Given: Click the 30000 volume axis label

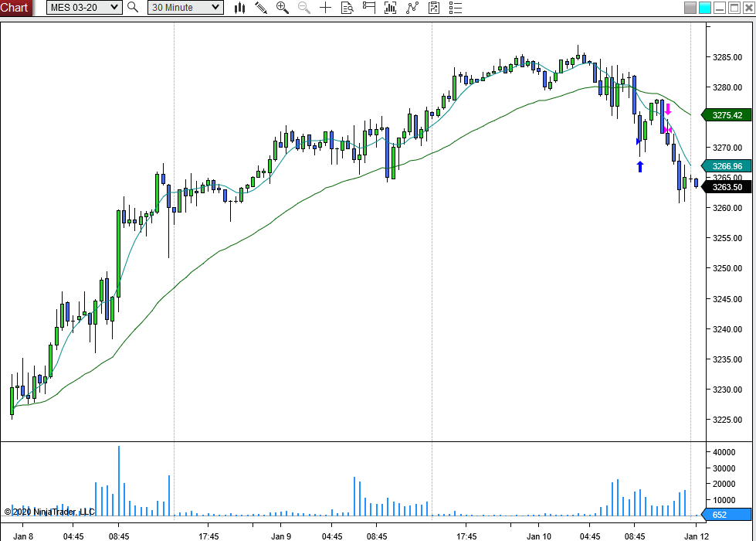Looking at the screenshot, I should 724,468.
